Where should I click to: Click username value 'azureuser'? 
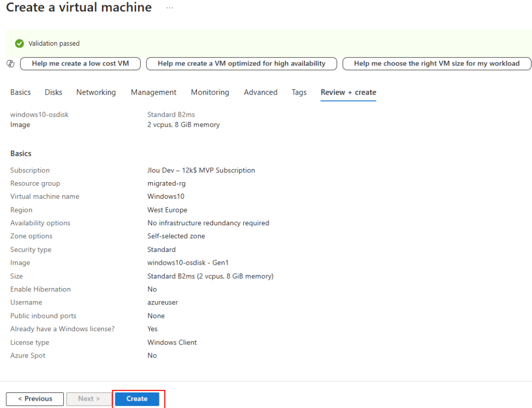click(x=163, y=302)
